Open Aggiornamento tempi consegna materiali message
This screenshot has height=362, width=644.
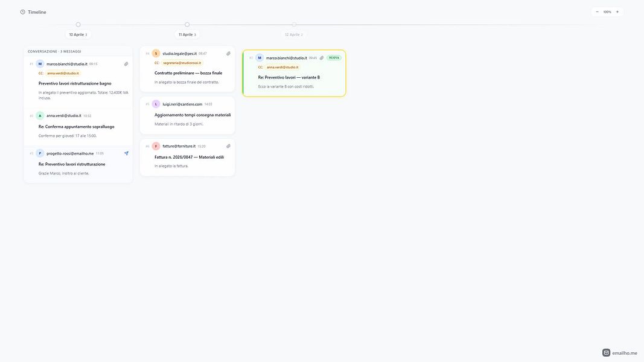pyautogui.click(x=193, y=115)
